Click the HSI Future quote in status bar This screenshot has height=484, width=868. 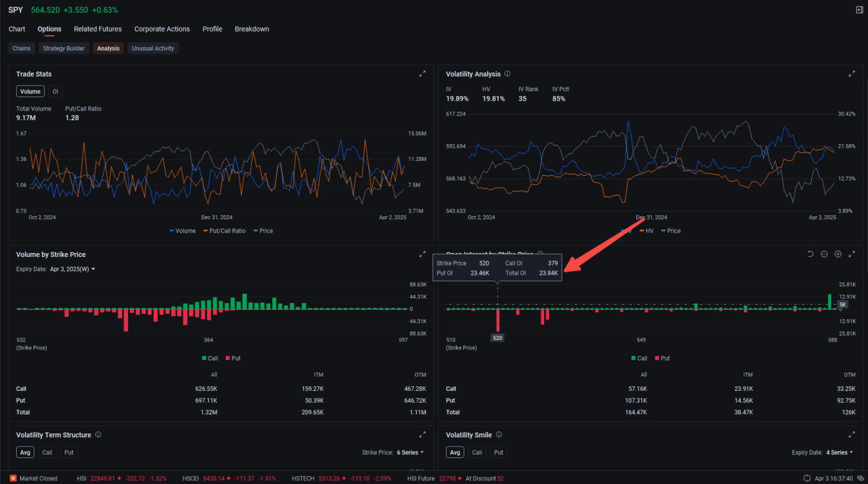[456, 479]
